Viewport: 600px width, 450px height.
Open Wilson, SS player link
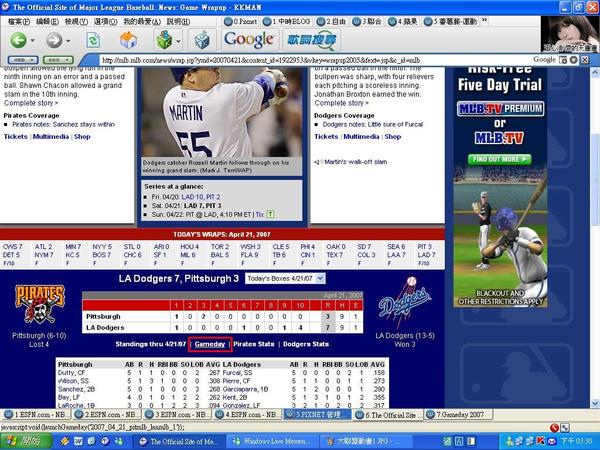coord(73,381)
